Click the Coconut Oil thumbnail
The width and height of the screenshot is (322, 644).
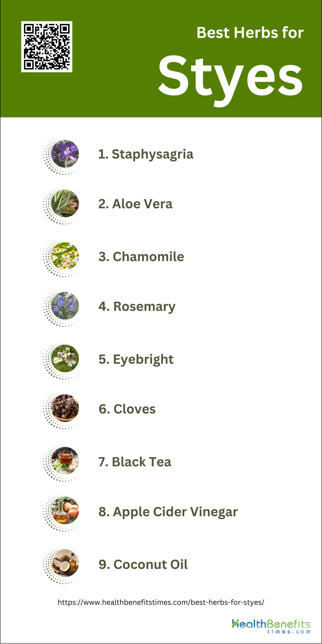pyautogui.click(x=65, y=563)
